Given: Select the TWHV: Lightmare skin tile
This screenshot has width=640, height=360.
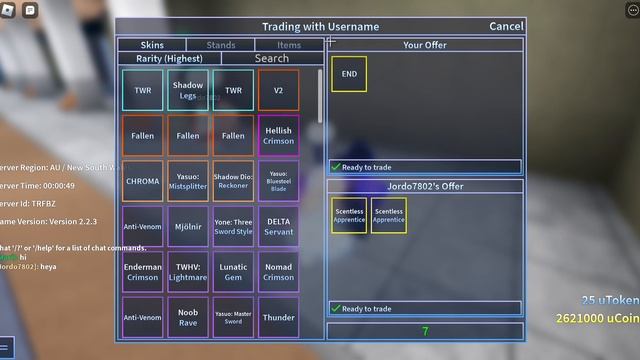Looking at the screenshot, I should pos(188,272).
